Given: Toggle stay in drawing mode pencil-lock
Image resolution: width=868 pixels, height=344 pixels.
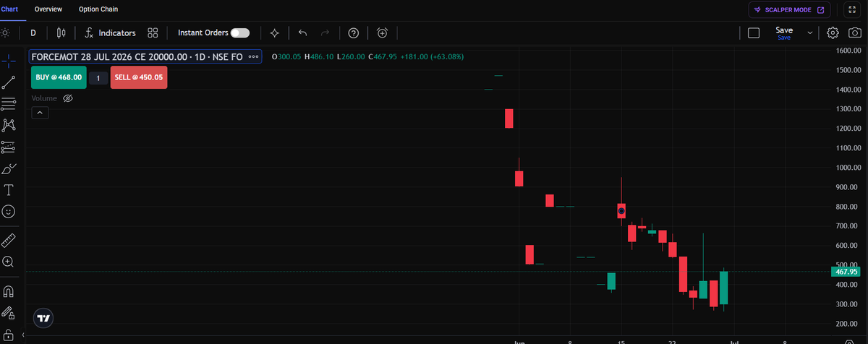Looking at the screenshot, I should click(9, 313).
